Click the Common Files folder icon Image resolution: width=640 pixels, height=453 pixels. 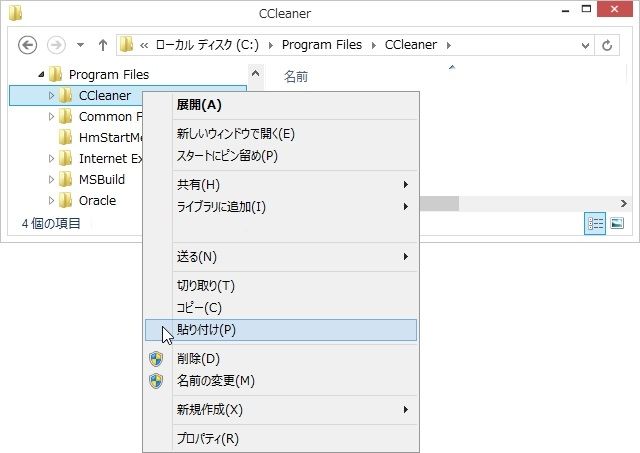pos(65,117)
